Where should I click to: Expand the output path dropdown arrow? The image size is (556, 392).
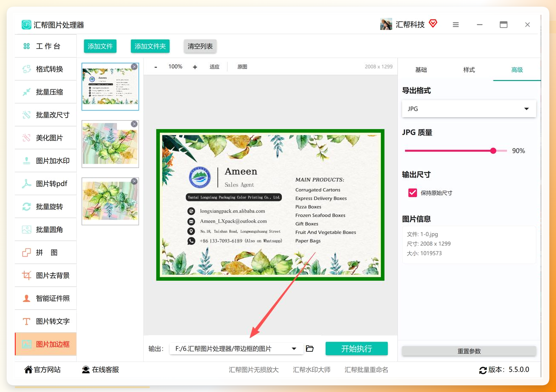294,349
